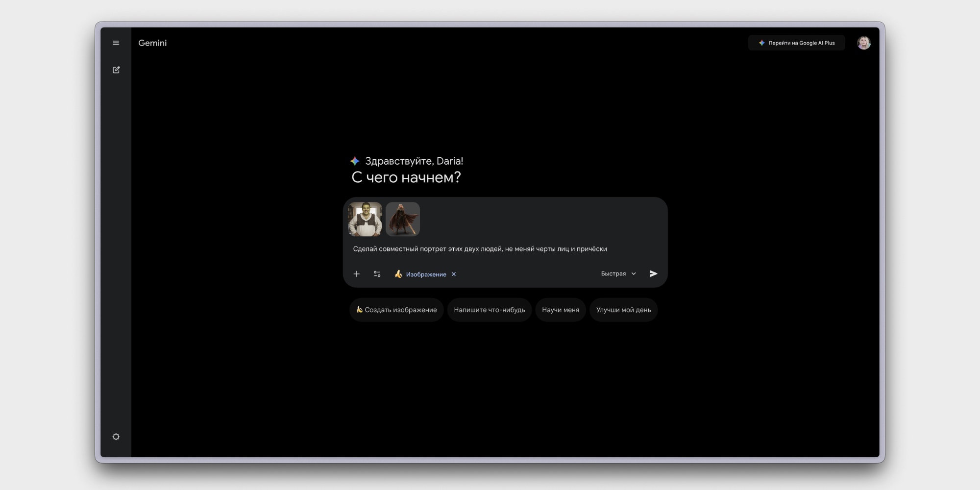The height and width of the screenshot is (490, 980).
Task: Expand the Быстрая model dropdown
Action: (x=618, y=273)
